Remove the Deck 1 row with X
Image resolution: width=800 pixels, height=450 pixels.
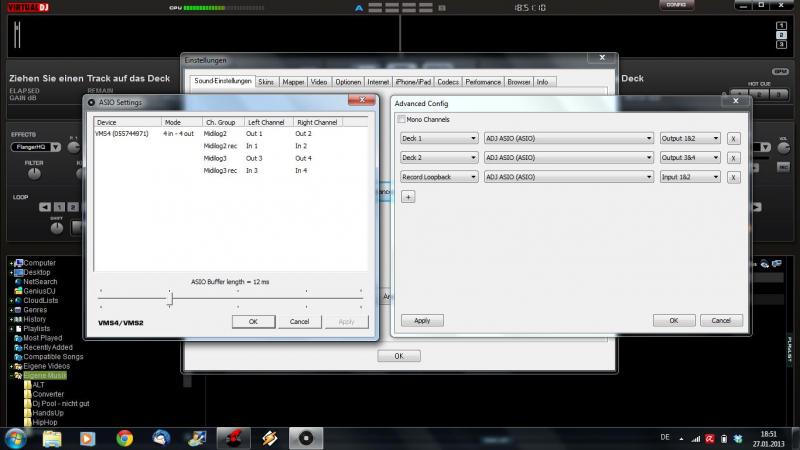[733, 139]
